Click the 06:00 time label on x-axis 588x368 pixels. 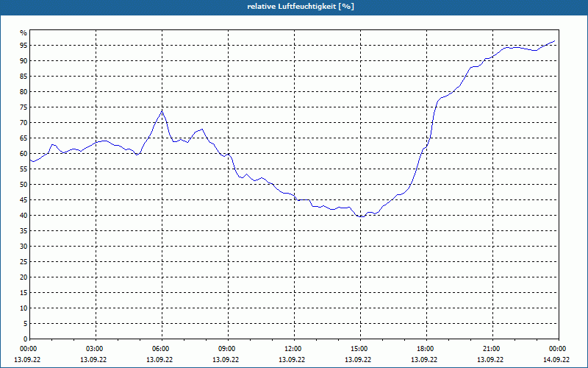click(x=160, y=349)
